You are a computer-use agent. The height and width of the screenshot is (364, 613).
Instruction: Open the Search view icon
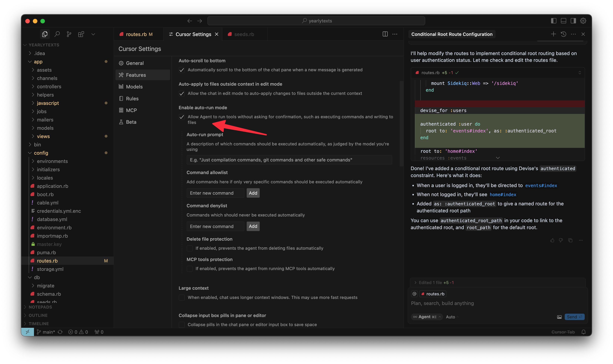(x=57, y=34)
